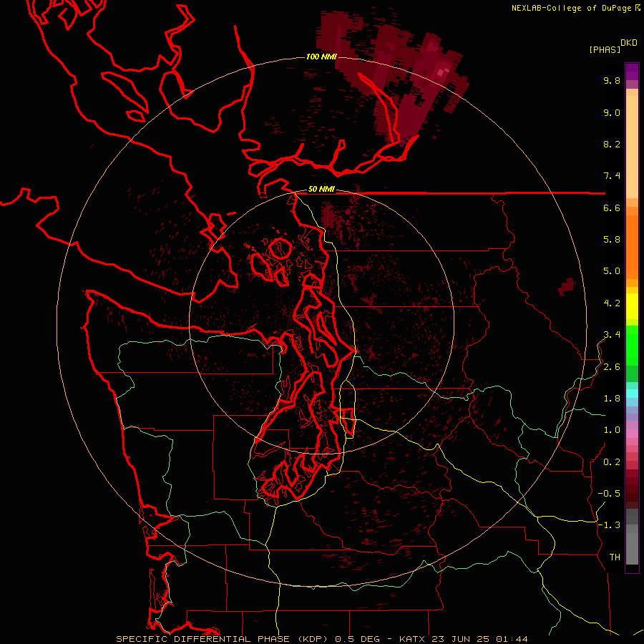Click the 1.8 scale value label
Viewport: 644px width, 644px height.
[x=612, y=399]
